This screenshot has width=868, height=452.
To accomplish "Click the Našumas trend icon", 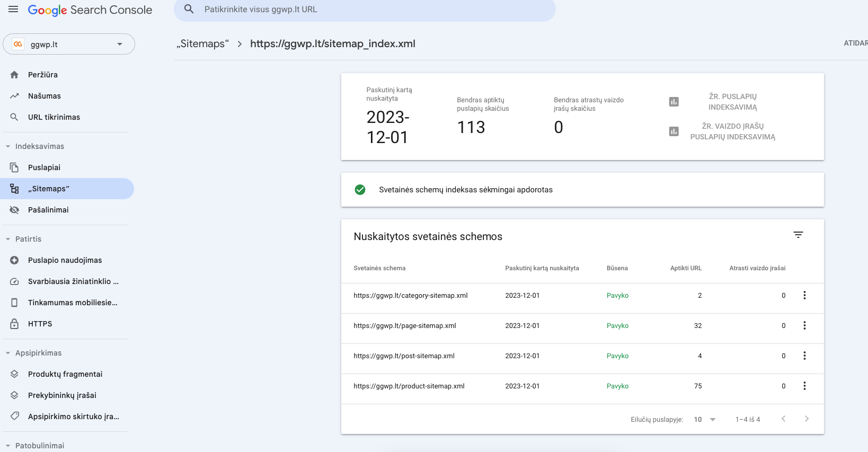I will point(14,96).
